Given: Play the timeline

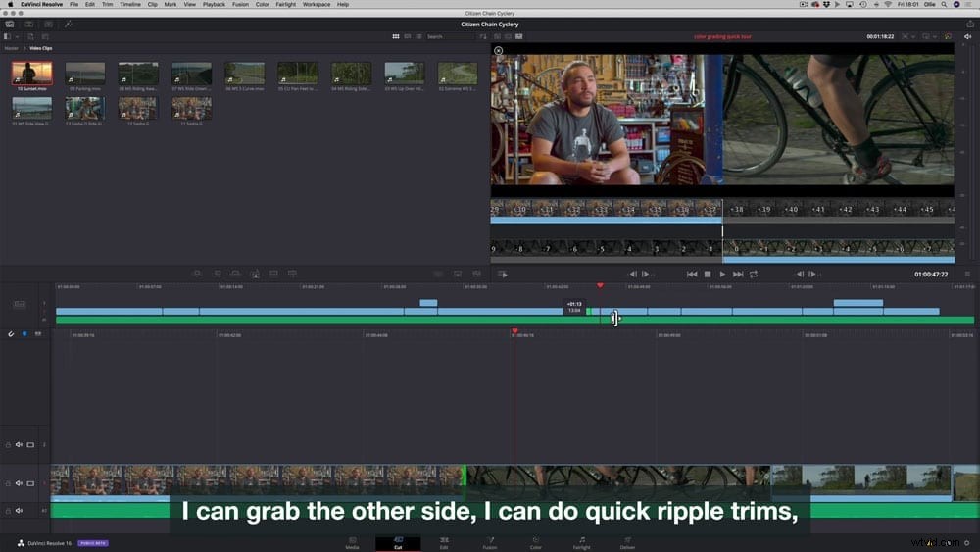Looking at the screenshot, I should coord(722,274).
